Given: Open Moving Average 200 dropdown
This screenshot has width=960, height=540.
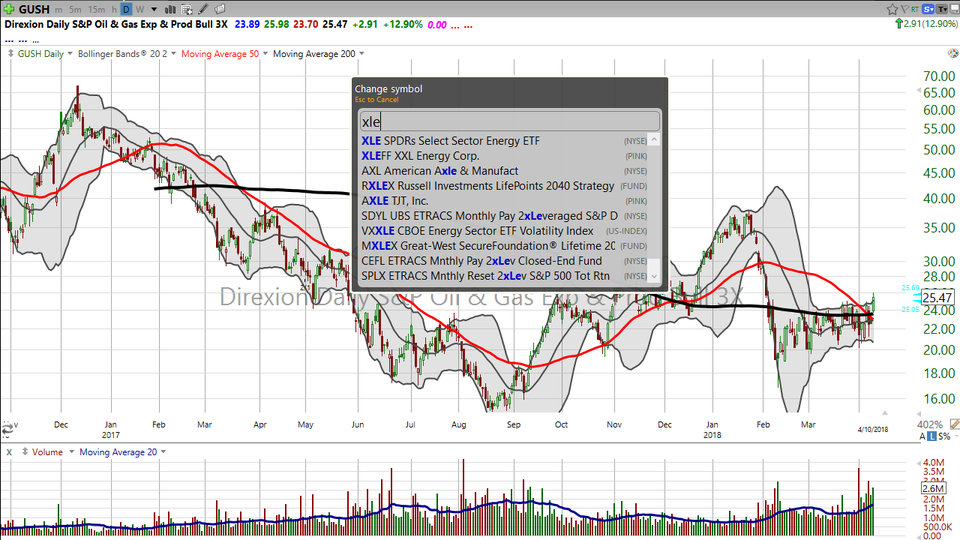Looking at the screenshot, I should 362,54.
